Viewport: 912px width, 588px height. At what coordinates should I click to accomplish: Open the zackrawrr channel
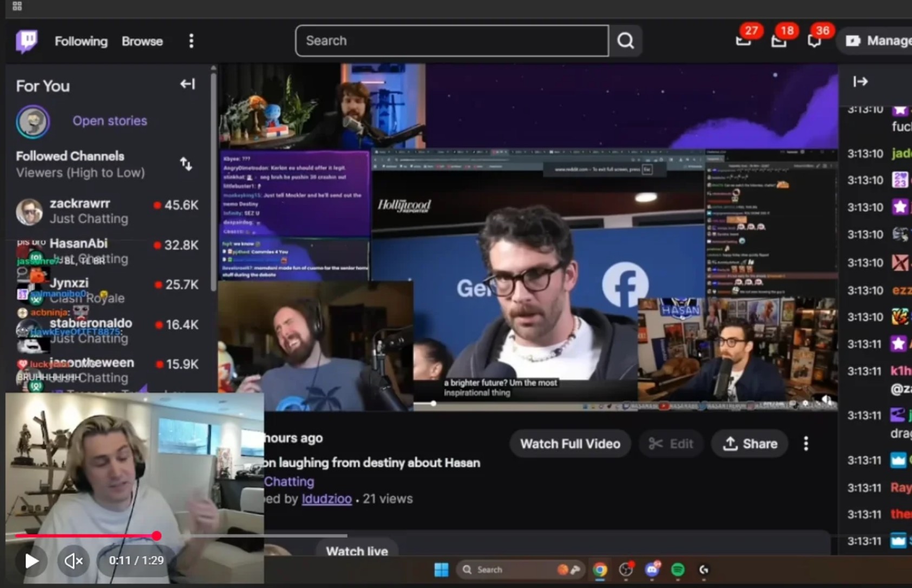tap(108, 211)
